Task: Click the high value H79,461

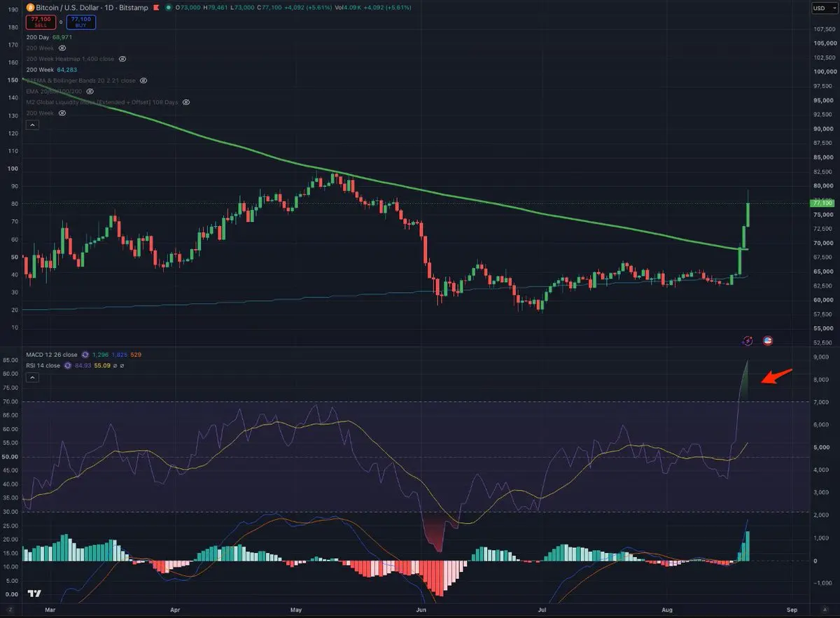Action: coord(216,7)
